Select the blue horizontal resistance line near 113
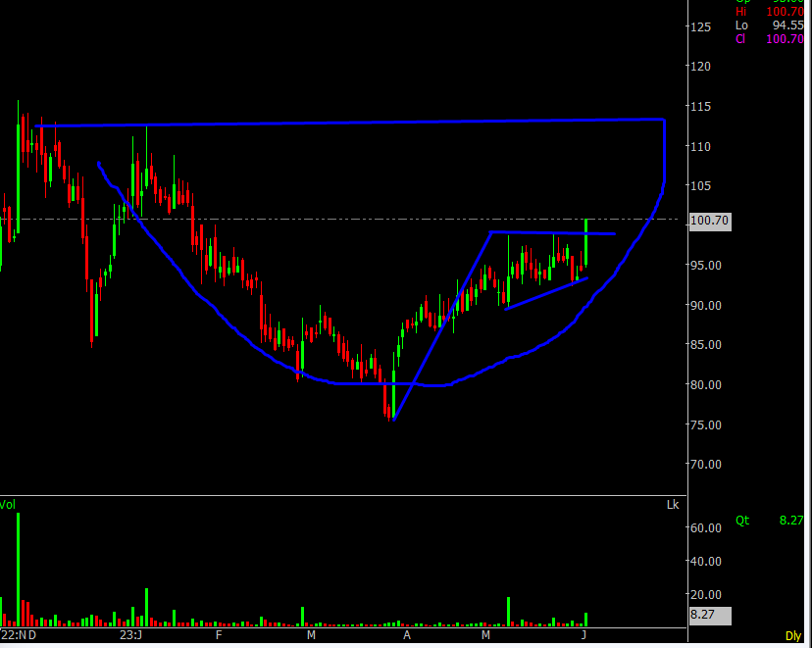812x648 pixels. pos(349,123)
